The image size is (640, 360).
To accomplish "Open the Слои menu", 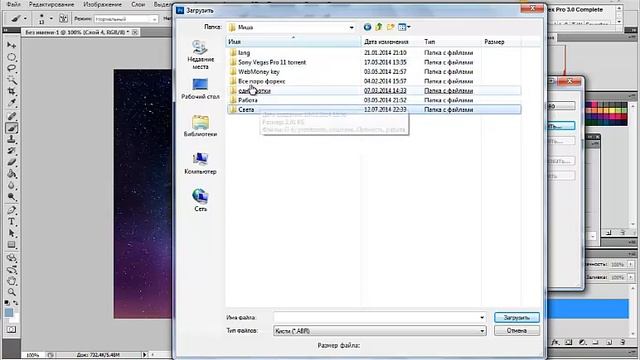I will click(x=138, y=4).
